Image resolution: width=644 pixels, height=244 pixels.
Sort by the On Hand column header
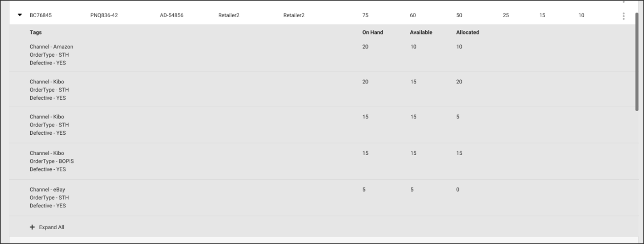(x=372, y=32)
